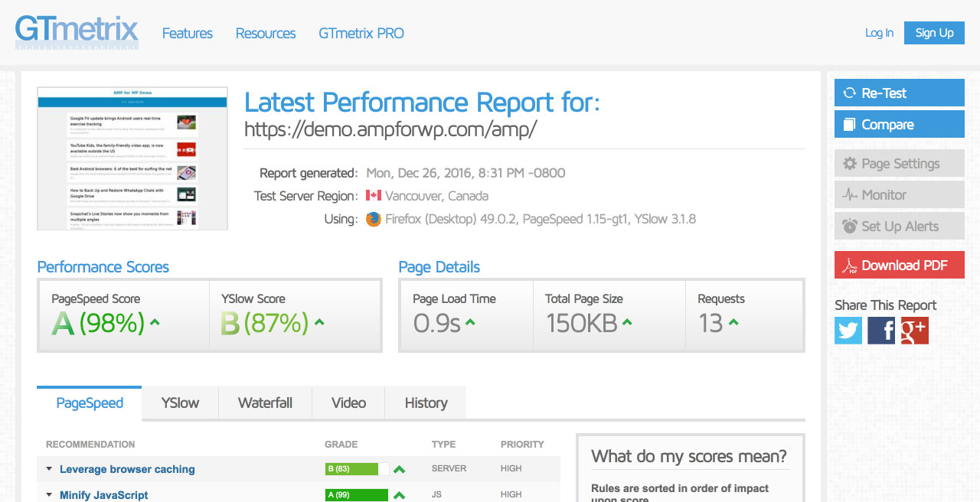Click the arrow beside 150KB page size
Viewport: 980px width, 502px height.
(x=627, y=323)
